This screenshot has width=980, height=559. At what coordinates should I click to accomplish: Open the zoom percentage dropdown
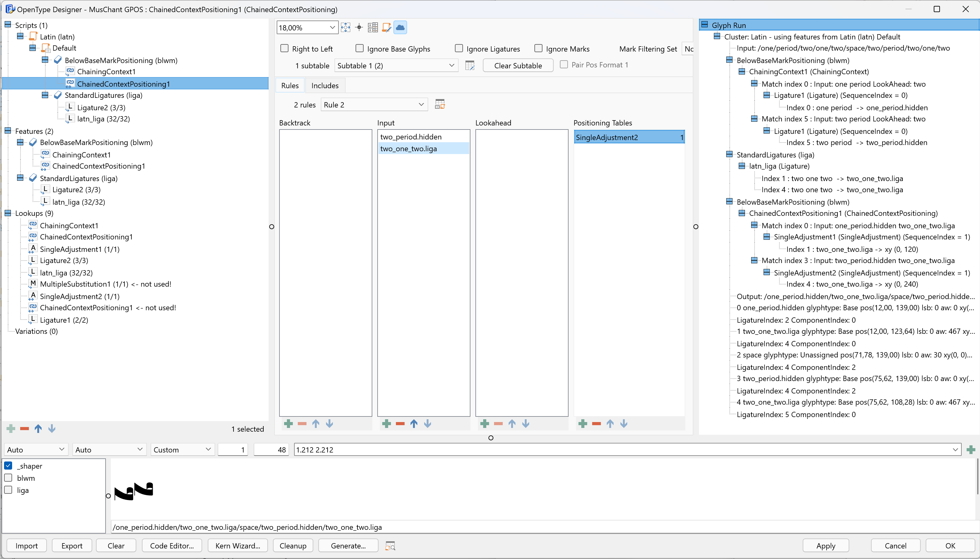click(332, 28)
